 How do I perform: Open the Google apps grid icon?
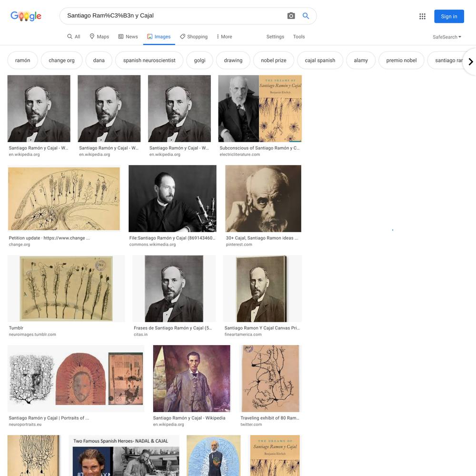(422, 16)
